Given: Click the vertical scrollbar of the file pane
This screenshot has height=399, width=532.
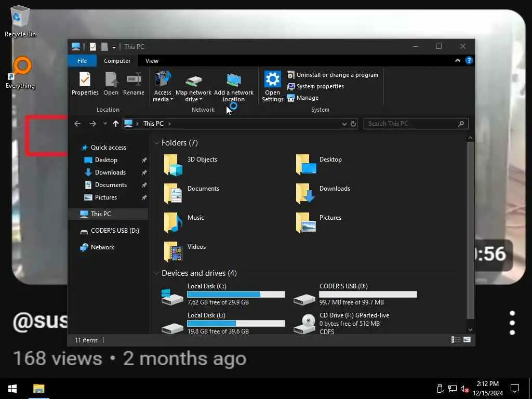Looking at the screenshot, I should [470, 231].
